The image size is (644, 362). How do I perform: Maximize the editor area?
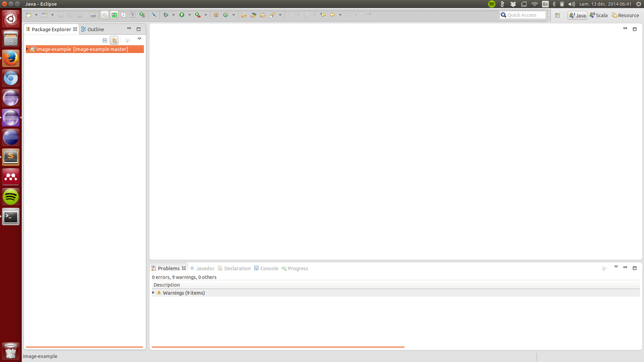coord(634,29)
